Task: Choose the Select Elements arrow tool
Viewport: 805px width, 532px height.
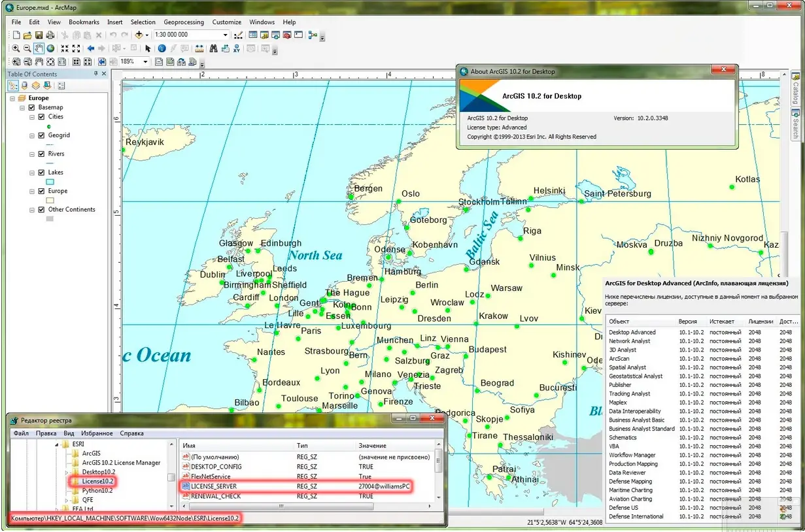Action: tap(148, 48)
